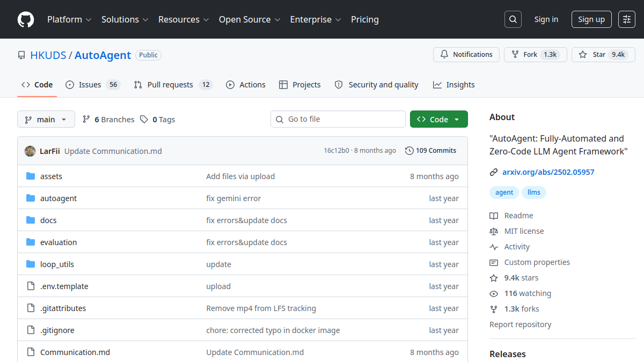Click the .gitattributes file icon
Viewport: 644px width, 362px height.
(x=31, y=308)
